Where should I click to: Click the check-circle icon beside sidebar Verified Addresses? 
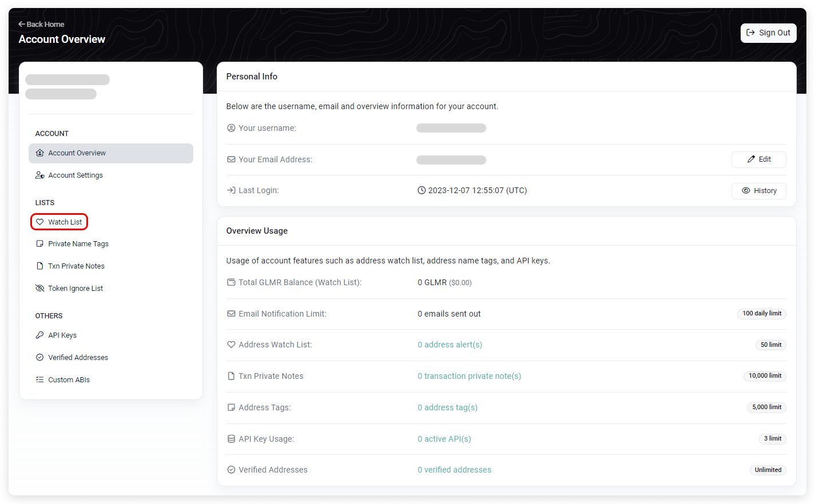[40, 358]
